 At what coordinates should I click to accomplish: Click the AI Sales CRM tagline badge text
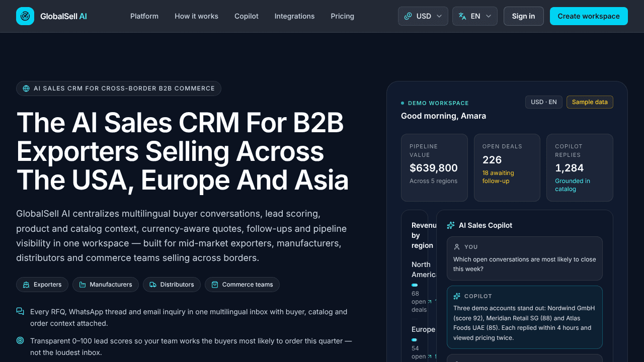(124, 88)
